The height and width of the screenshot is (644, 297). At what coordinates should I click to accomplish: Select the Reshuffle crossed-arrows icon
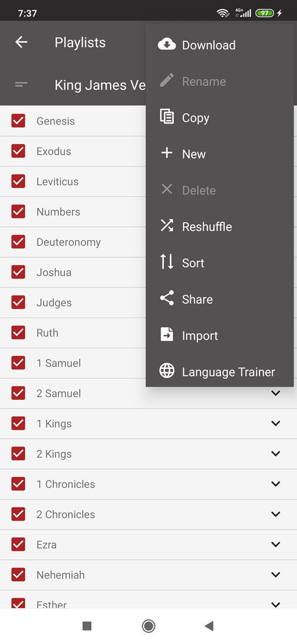click(x=167, y=226)
